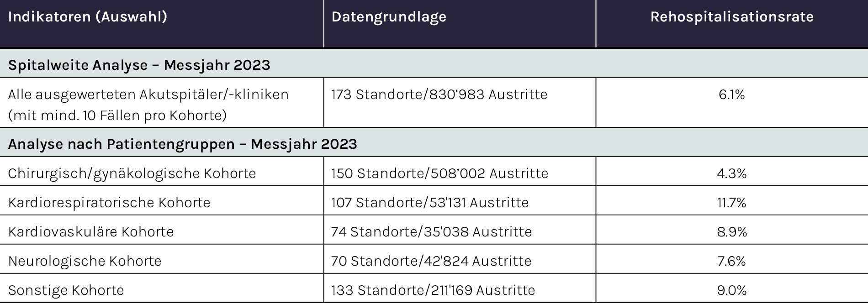
Task: Click the "Datengrundlage" column header
Action: (389, 17)
